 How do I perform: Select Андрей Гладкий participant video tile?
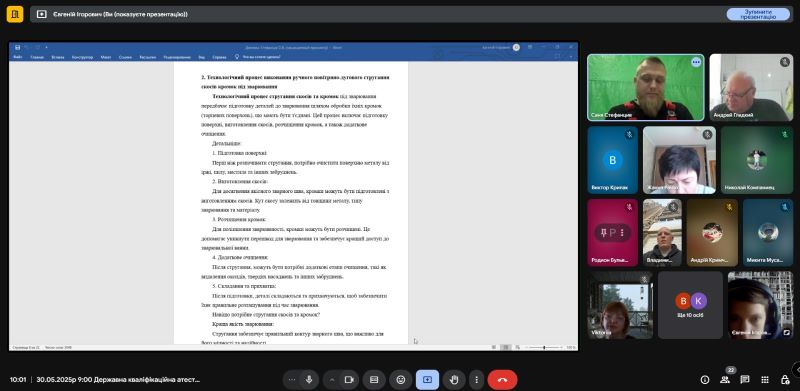751,87
